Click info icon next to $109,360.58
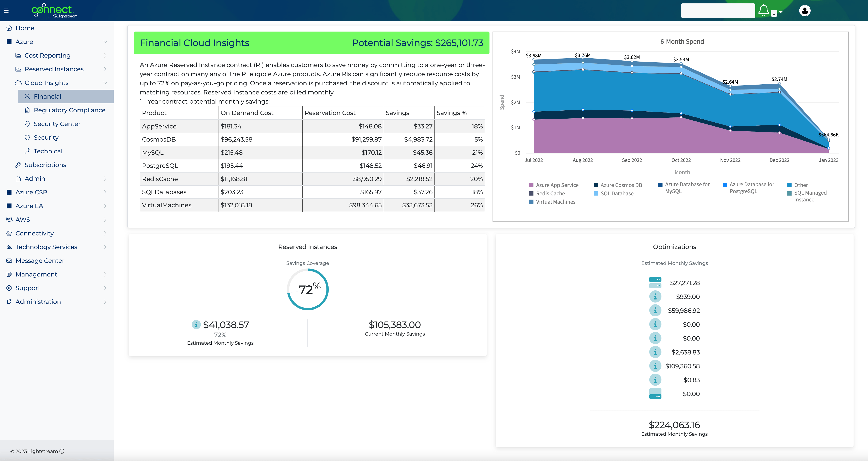The height and width of the screenshot is (461, 868). [655, 366]
